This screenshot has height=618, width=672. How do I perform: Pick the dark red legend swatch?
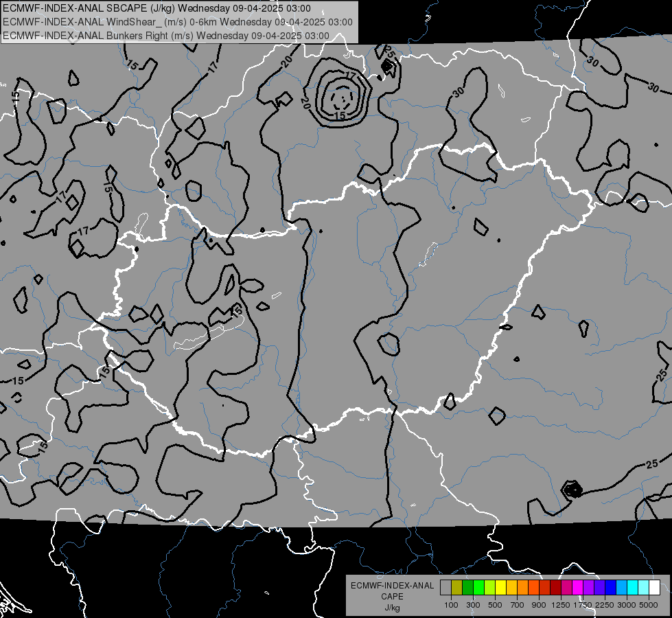556,588
